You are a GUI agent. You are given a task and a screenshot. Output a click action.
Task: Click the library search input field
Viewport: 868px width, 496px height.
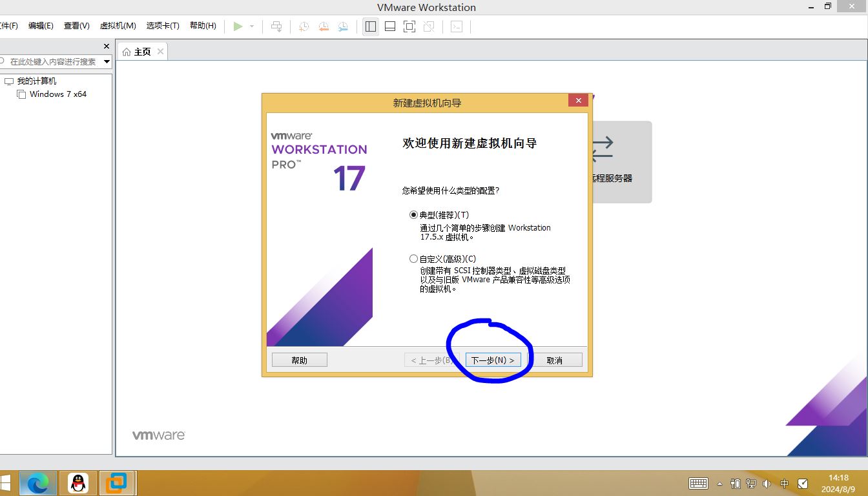(53, 61)
